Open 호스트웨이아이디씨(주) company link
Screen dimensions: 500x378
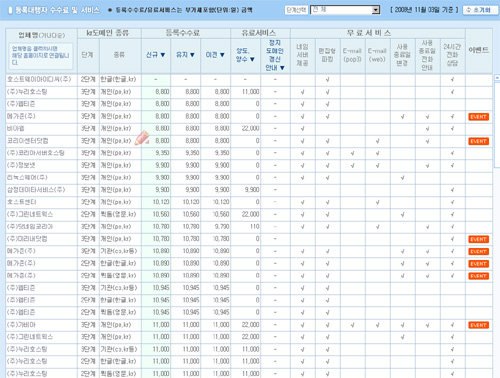tap(39, 79)
